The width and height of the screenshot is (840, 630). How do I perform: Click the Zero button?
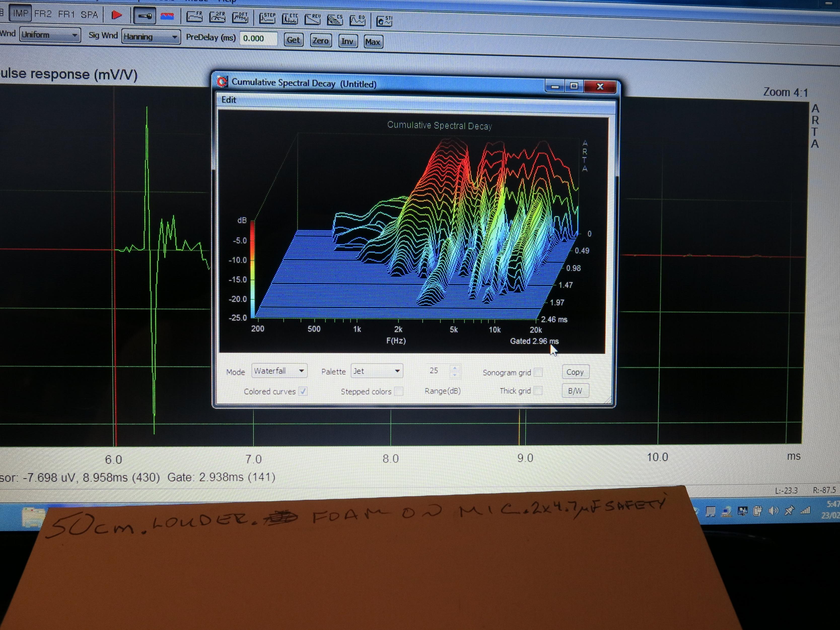(x=321, y=41)
